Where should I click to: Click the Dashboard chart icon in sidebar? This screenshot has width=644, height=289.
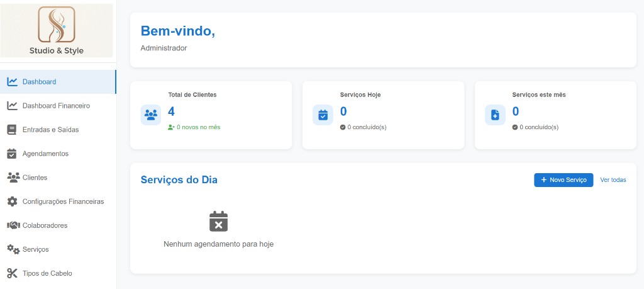tap(13, 82)
